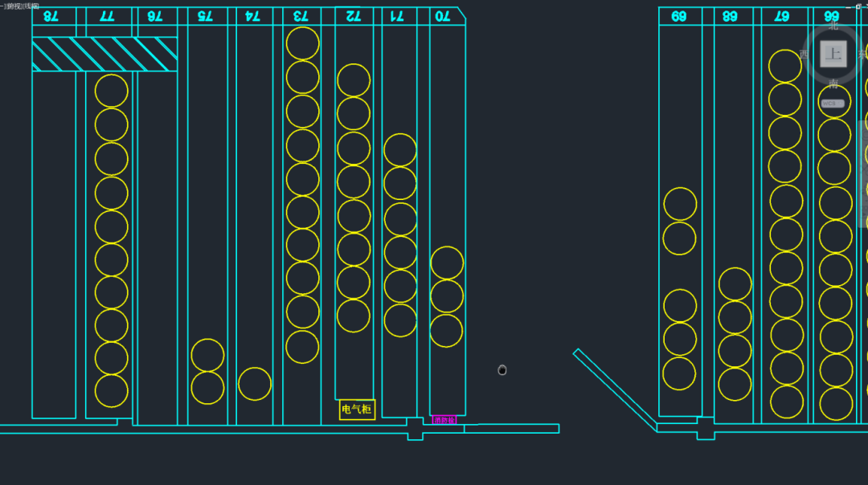Click the 西 direction on the ViewCube compass
This screenshot has height=485, width=868.
point(804,54)
